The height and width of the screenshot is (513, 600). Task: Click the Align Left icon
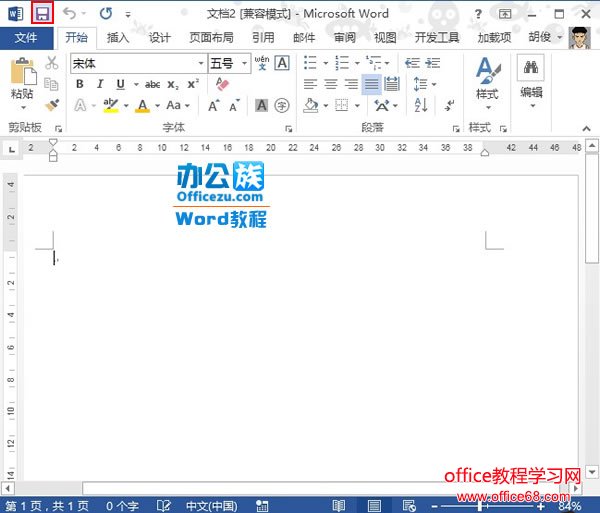click(310, 84)
